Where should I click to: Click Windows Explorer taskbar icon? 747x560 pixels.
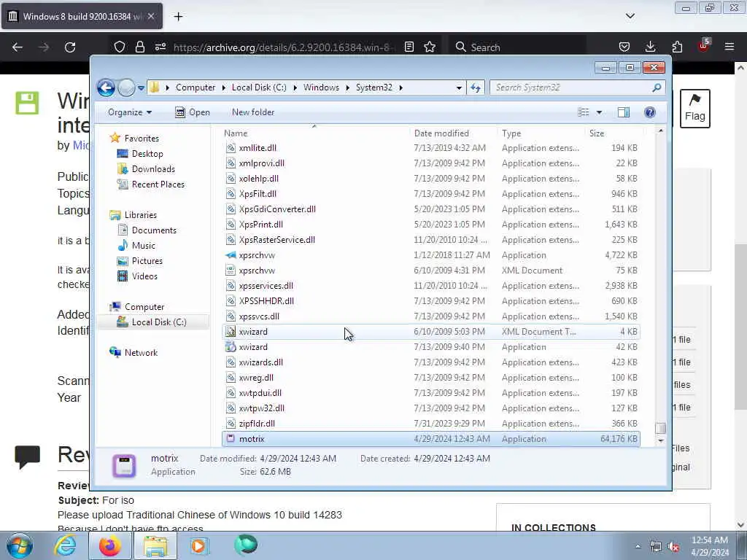pyautogui.click(x=155, y=545)
